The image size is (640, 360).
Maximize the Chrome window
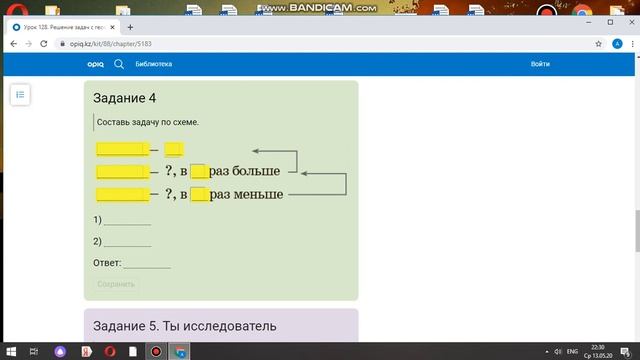[610, 22]
